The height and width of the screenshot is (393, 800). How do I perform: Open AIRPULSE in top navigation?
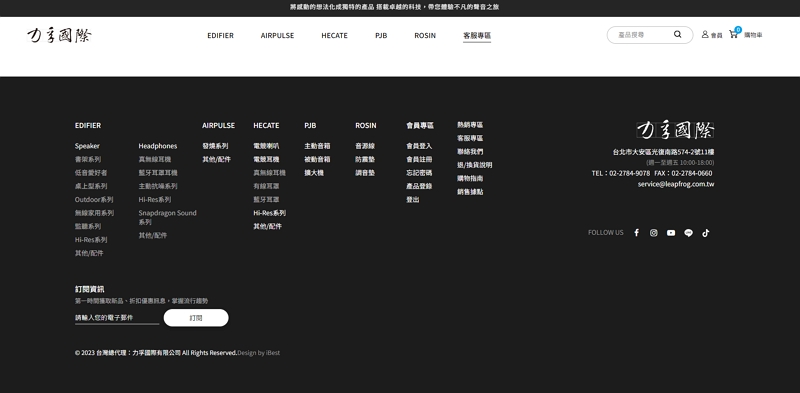(277, 35)
